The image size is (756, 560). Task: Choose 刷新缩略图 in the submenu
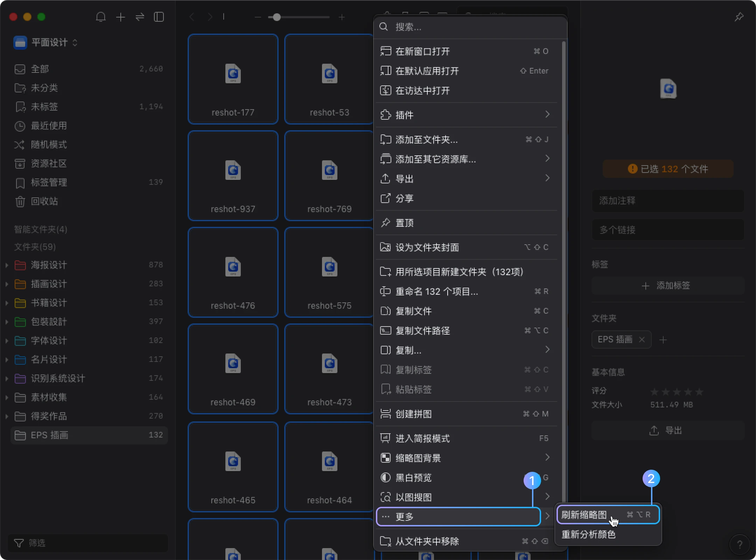click(x=608, y=515)
